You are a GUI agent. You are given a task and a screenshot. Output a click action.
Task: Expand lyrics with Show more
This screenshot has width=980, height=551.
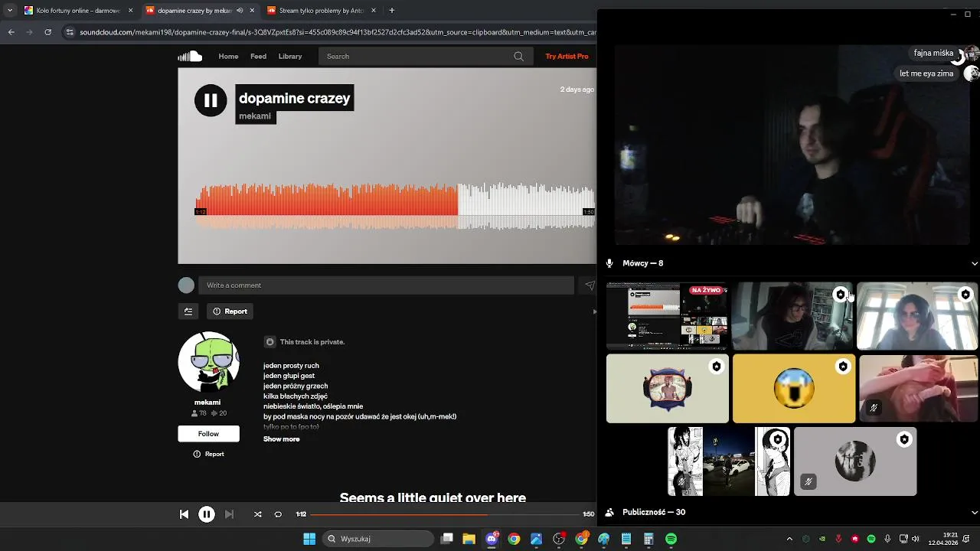pyautogui.click(x=282, y=439)
